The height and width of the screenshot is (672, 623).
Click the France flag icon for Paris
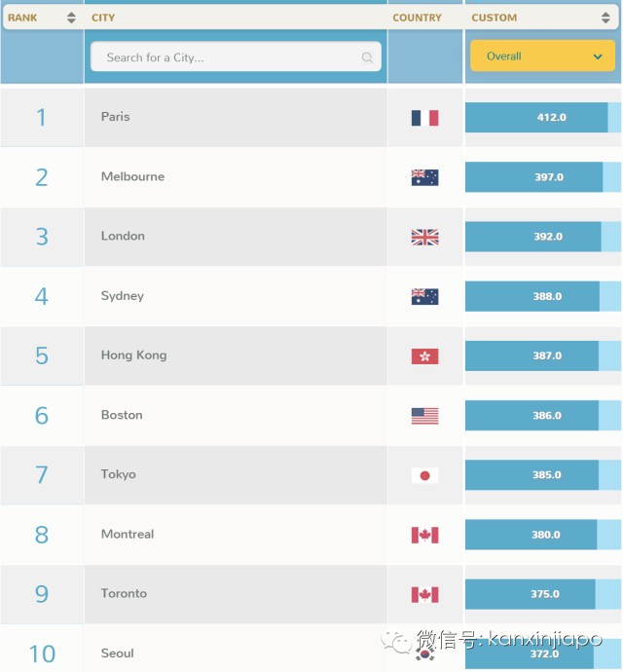[424, 118]
